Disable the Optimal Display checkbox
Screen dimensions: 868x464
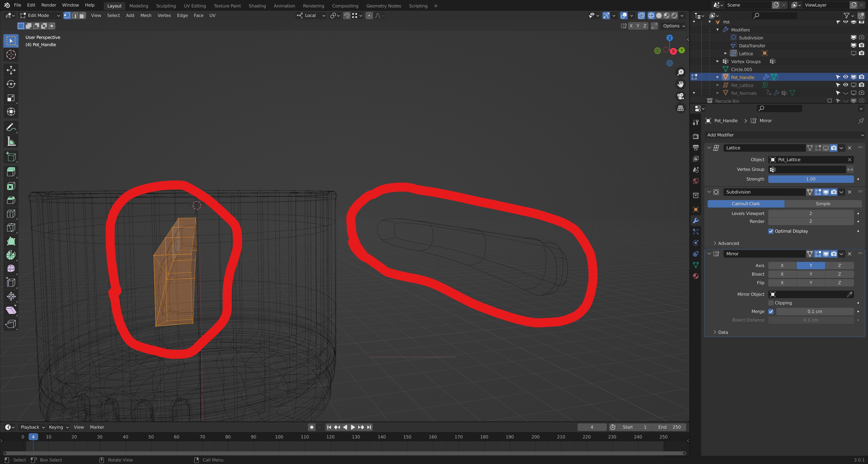(771, 231)
